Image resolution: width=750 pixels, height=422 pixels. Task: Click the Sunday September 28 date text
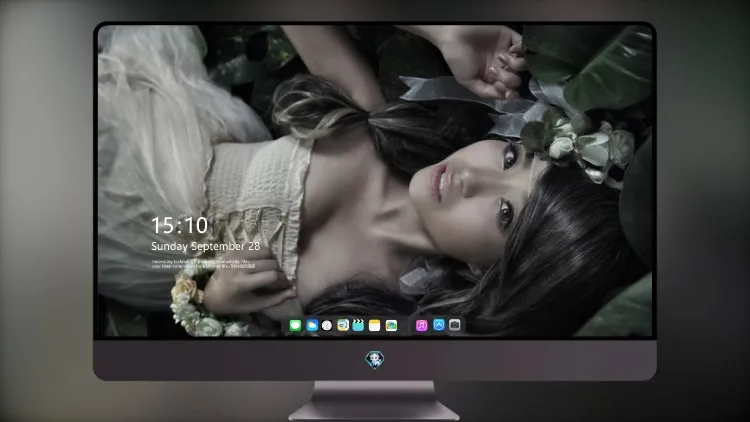point(206,246)
